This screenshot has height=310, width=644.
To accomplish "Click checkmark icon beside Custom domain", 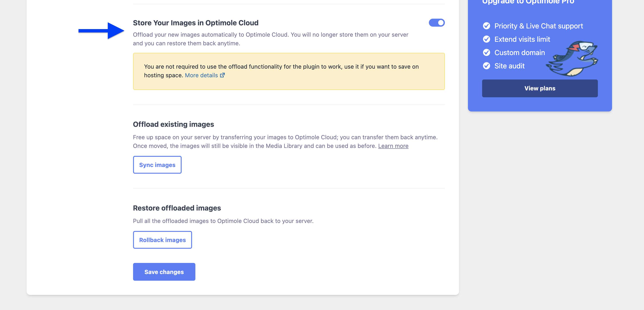I will (486, 53).
